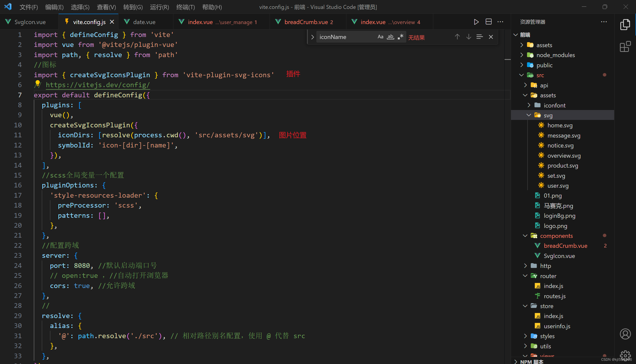The width and height of the screenshot is (636, 364).
Task: Open userinfo.js under store
Action: pos(562,326)
